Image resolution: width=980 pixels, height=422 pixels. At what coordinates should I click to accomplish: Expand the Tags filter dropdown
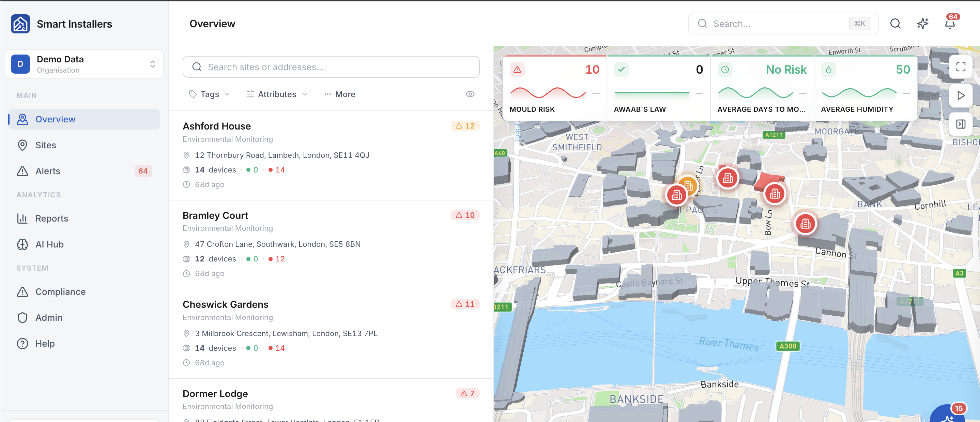(210, 94)
